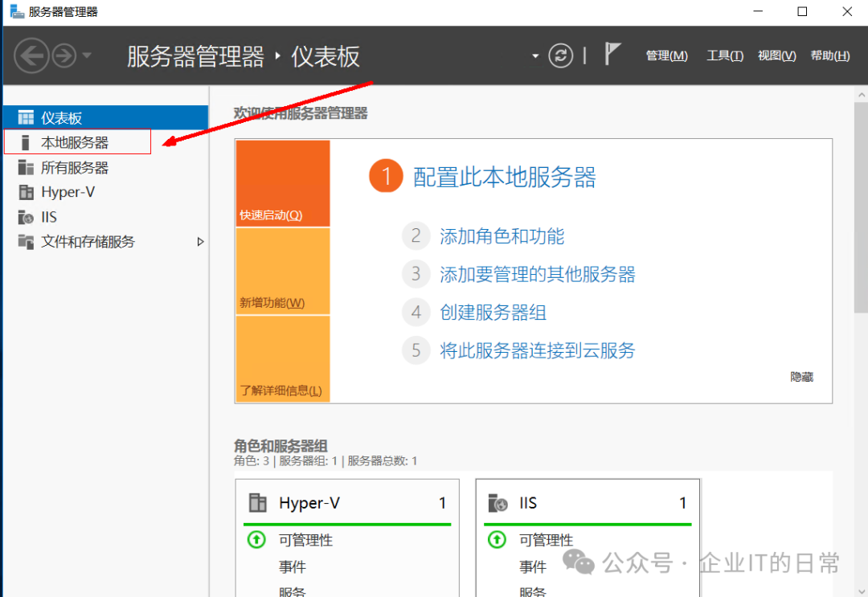Open the address bar dropdown caret

535,56
